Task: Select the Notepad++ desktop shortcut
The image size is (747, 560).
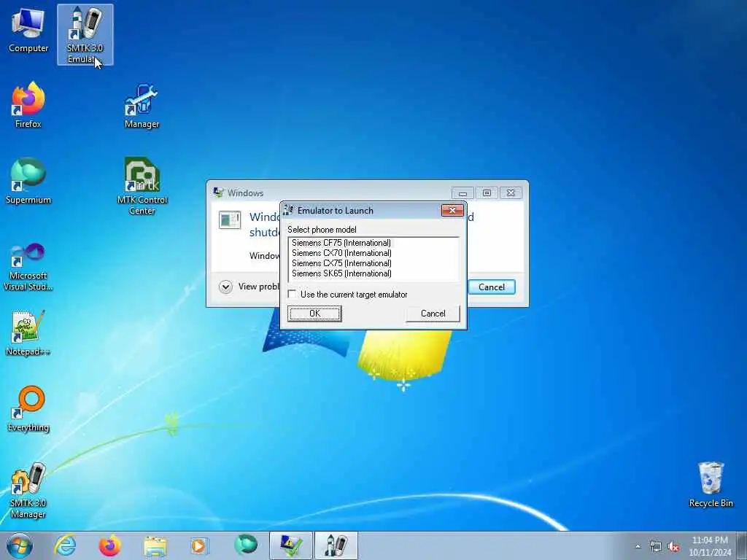Action: tap(28, 333)
